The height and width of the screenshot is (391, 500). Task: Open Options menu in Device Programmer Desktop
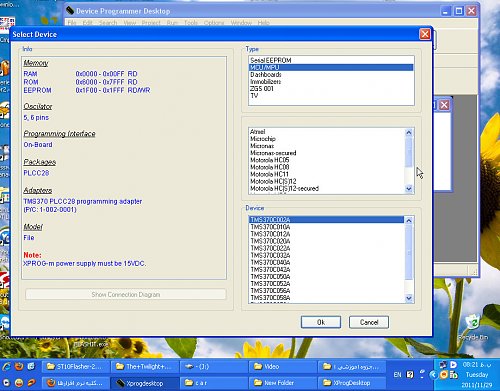(x=214, y=23)
